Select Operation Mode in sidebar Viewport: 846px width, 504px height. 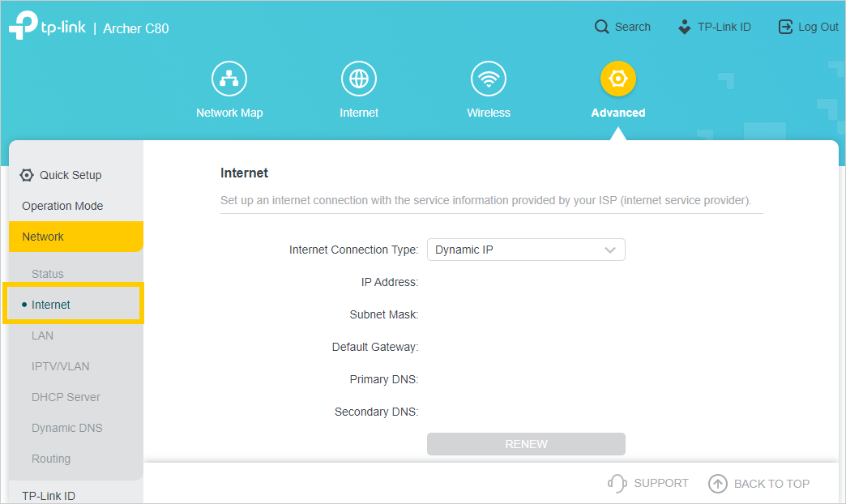62,206
